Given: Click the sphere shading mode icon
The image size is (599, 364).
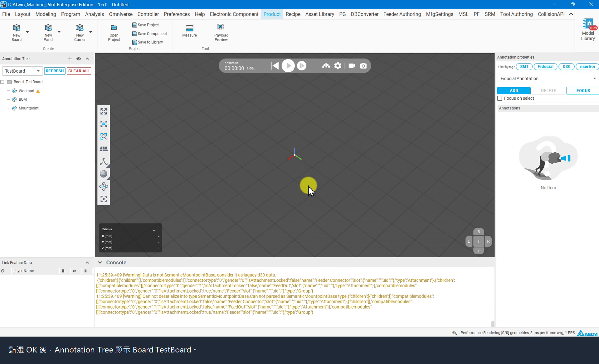Looking at the screenshot, I should pyautogui.click(x=104, y=174).
